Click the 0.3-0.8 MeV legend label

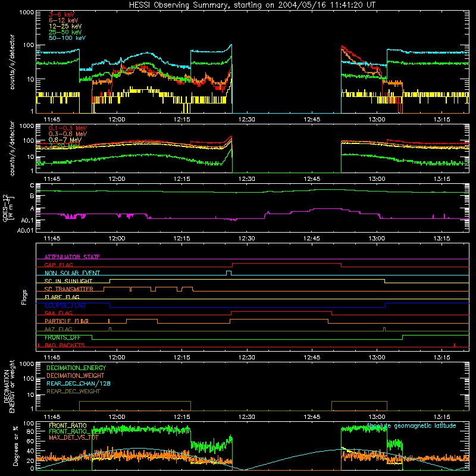pos(68,134)
